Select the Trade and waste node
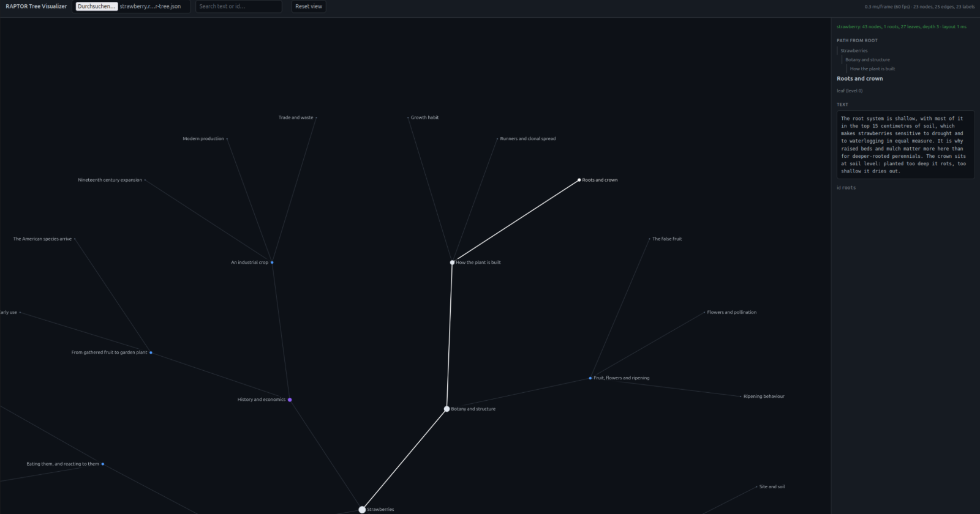 [x=316, y=117]
